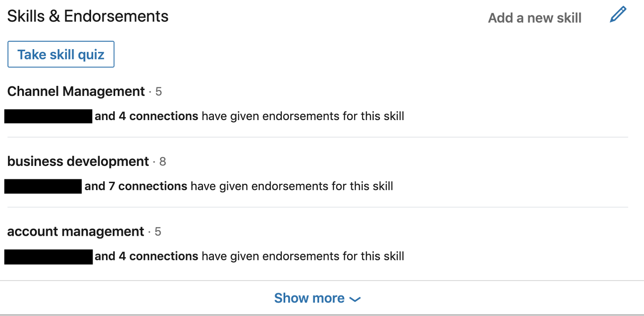Click '4 connections' under Channel Management
The height and width of the screenshot is (316, 644).
tap(158, 116)
